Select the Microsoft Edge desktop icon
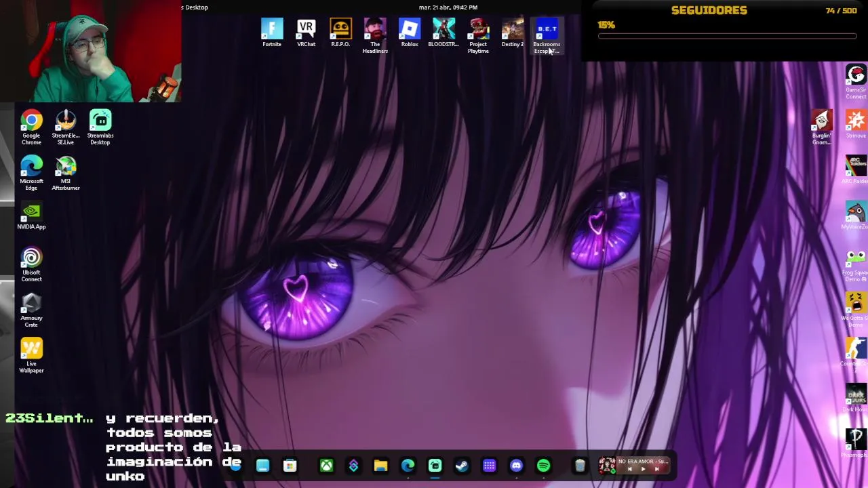This screenshot has height=488, width=868. click(x=31, y=173)
